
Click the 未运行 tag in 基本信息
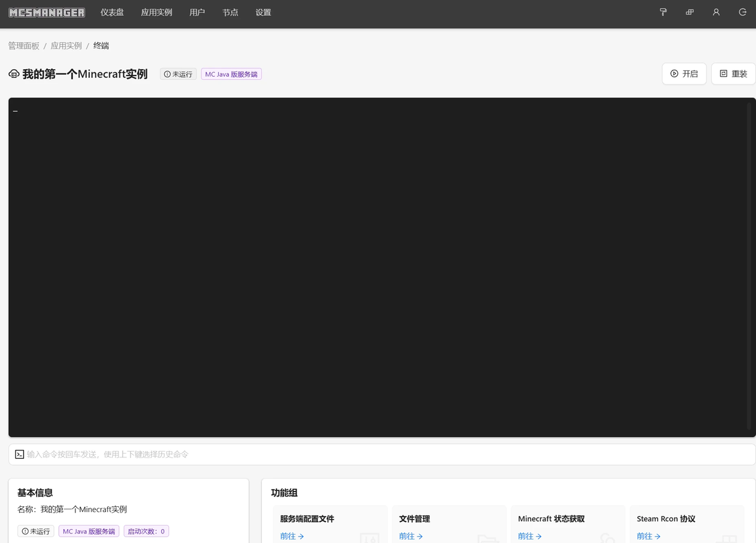36,532
